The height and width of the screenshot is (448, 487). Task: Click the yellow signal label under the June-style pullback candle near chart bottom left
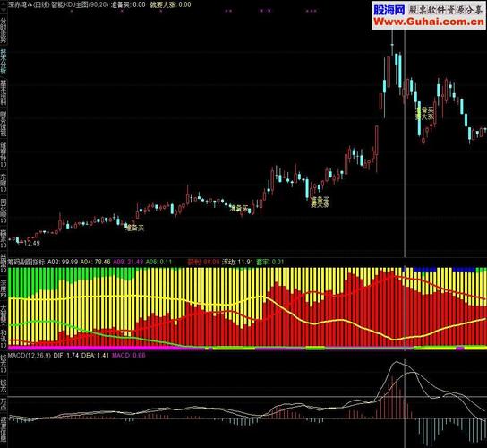[134, 228]
